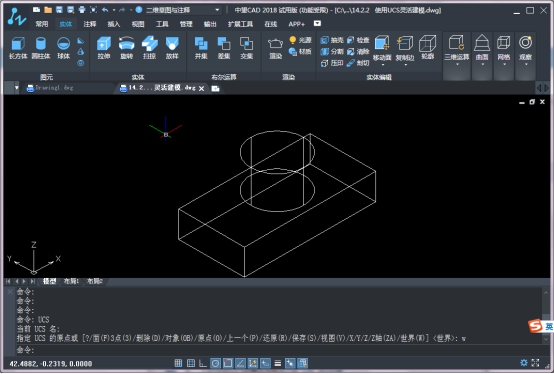Expand the 三维运算 panel dropdown

tap(457, 65)
